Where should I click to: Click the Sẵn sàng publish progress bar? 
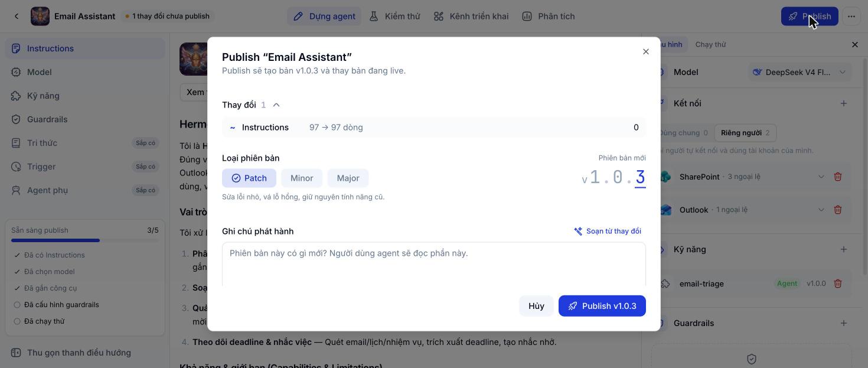tap(85, 240)
